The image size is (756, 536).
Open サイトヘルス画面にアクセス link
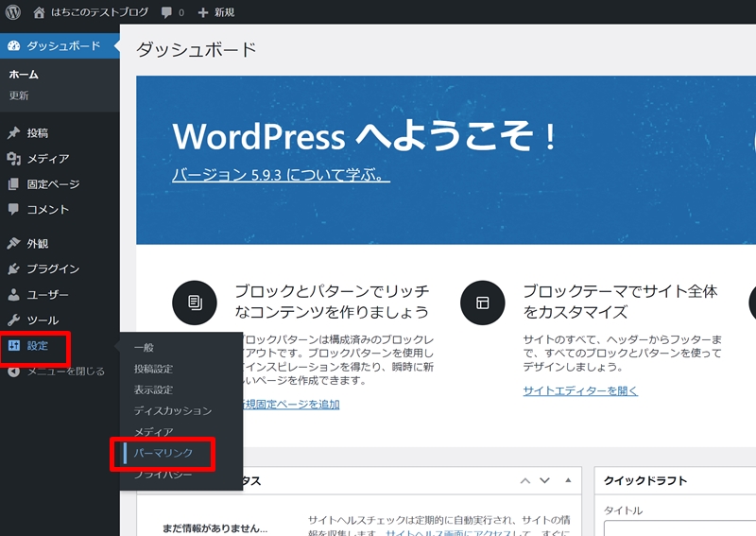(448, 532)
